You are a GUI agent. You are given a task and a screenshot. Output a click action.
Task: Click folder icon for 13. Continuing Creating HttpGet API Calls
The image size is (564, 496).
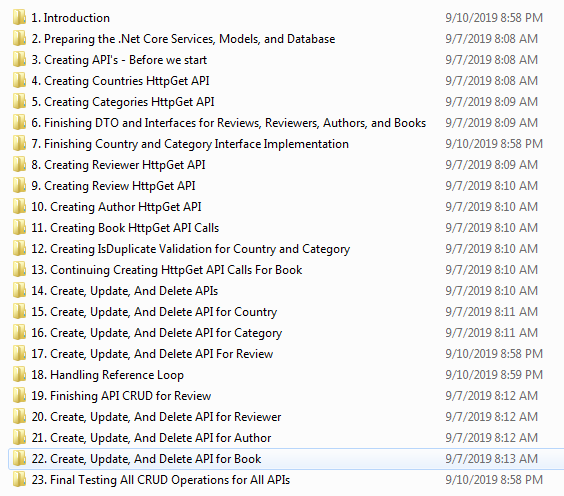coord(19,269)
